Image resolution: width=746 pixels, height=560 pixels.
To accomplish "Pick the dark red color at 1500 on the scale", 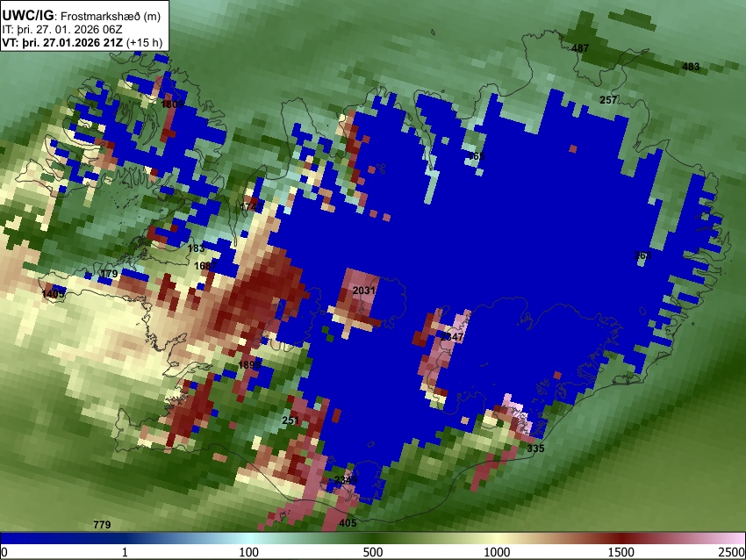I will coord(621,538).
